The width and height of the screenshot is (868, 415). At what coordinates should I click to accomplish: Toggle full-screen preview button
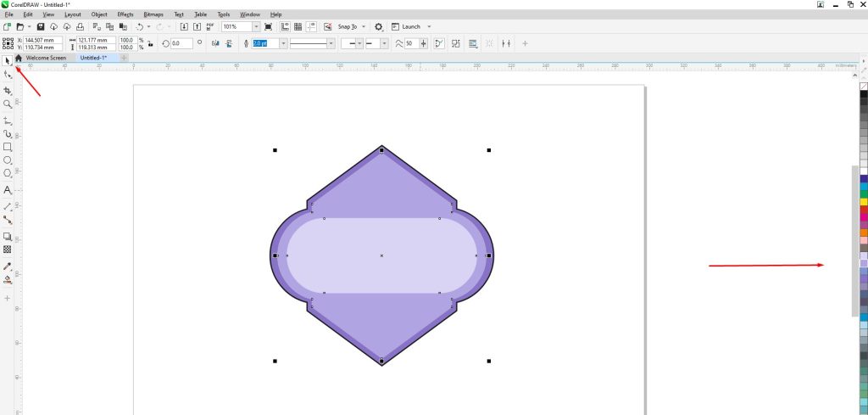[x=269, y=27]
